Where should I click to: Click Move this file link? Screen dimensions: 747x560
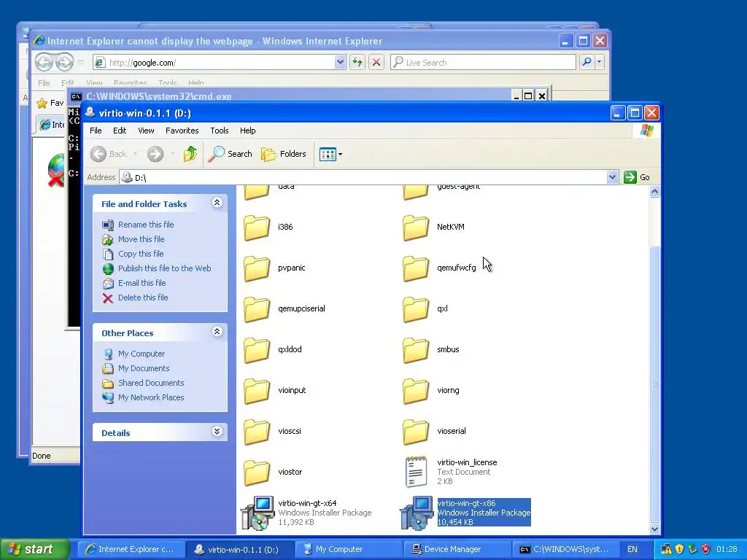(141, 239)
